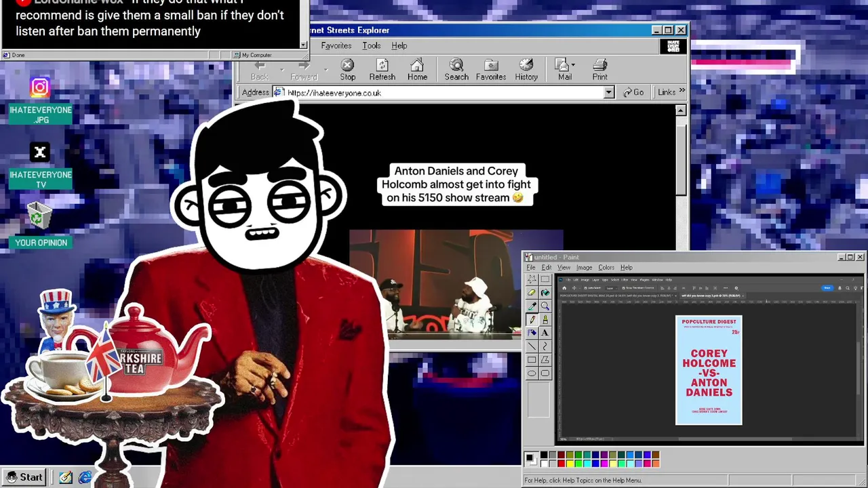Open the Paint View menu
The height and width of the screenshot is (488, 868).
(x=564, y=268)
